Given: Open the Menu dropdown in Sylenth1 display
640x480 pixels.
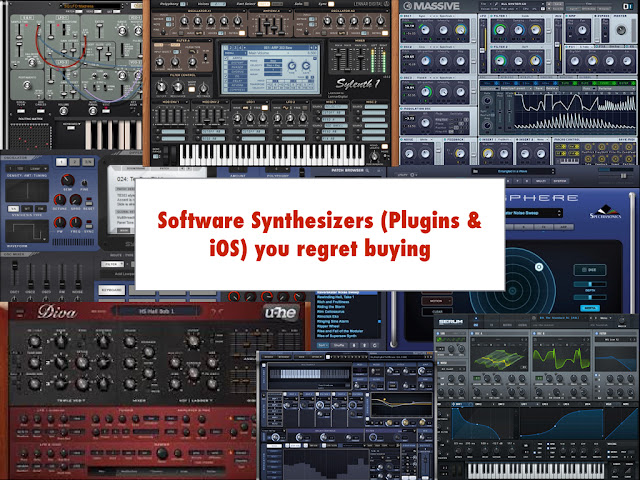Looking at the screenshot, I should click(x=235, y=53).
